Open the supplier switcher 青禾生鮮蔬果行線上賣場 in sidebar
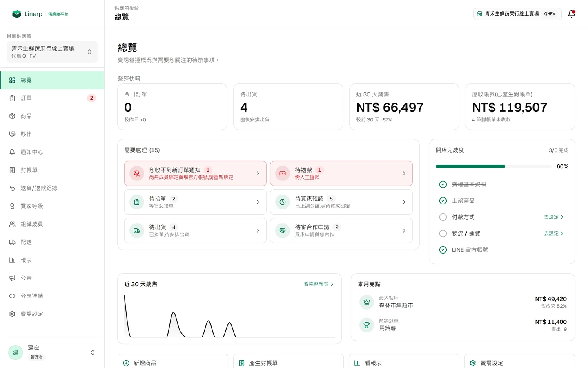588x368 pixels. (52, 52)
